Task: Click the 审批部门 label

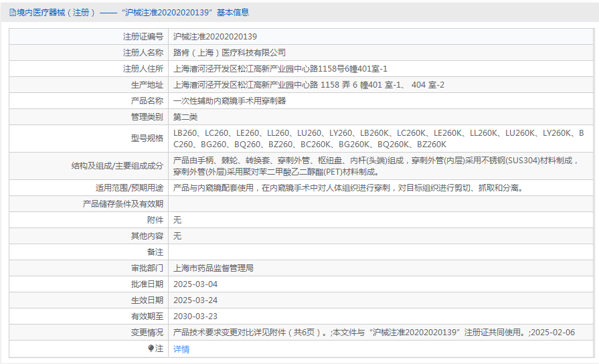Action: 147,268
